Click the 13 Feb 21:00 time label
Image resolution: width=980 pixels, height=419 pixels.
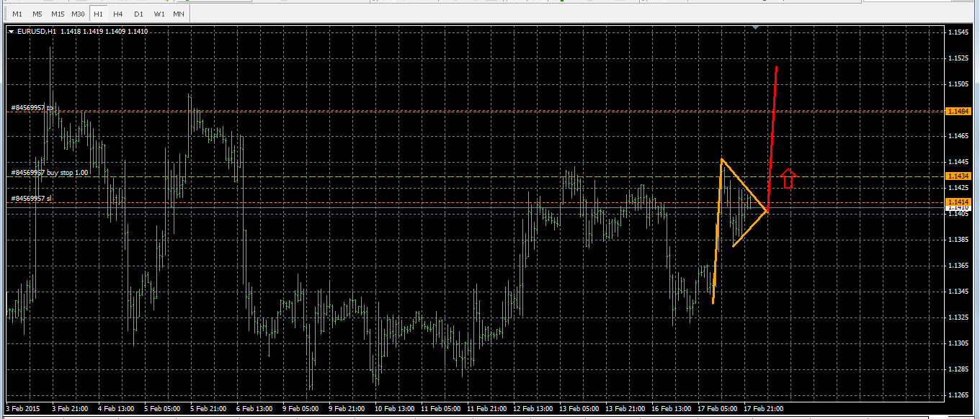point(625,408)
